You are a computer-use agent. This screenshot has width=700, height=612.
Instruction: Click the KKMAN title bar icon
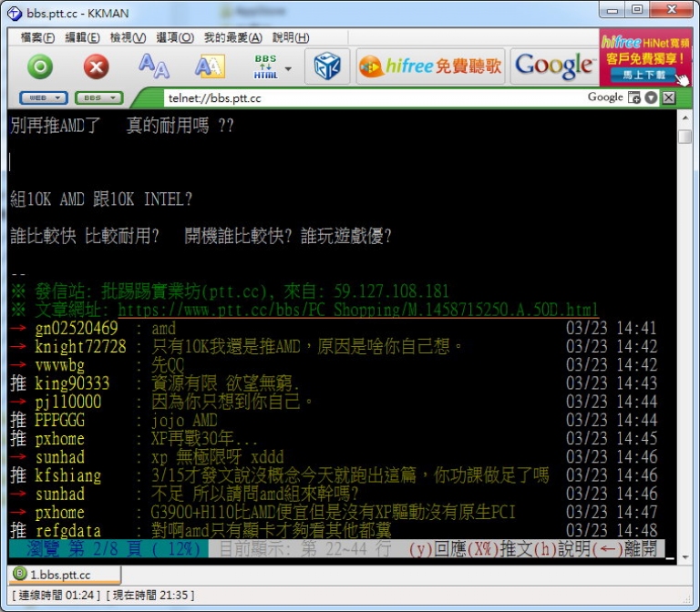click(15, 14)
